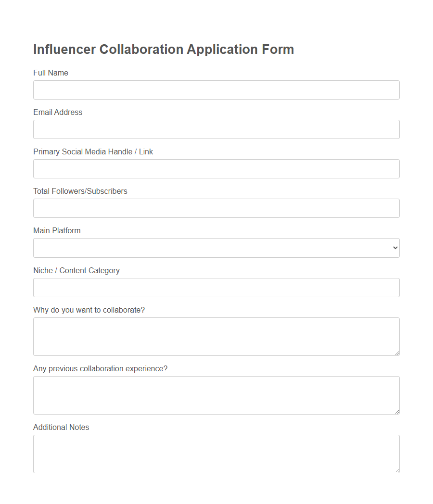This screenshot has height=504, width=433.
Task: Select the previous collaboration experience text area
Action: 216,395
